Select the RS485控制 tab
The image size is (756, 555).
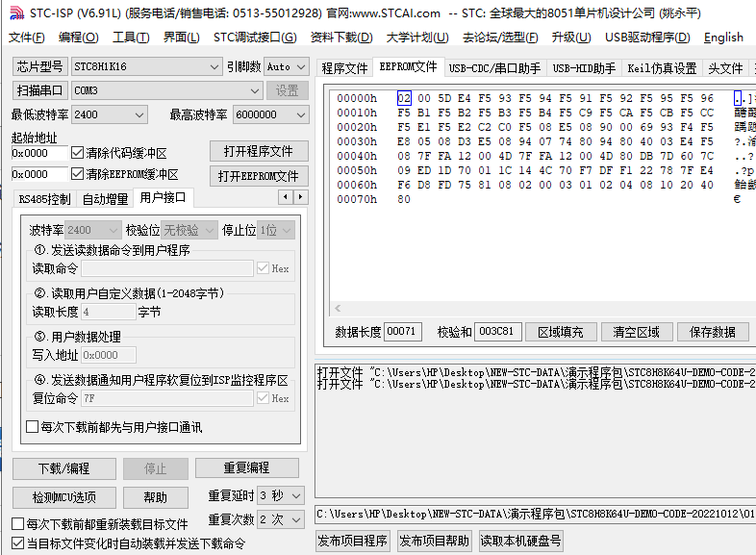pos(45,199)
